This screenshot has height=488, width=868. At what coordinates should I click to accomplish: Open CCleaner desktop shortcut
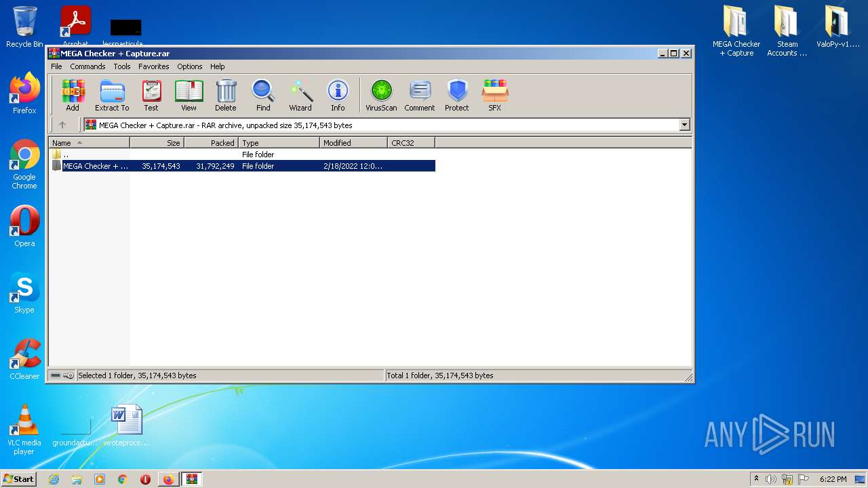(24, 359)
